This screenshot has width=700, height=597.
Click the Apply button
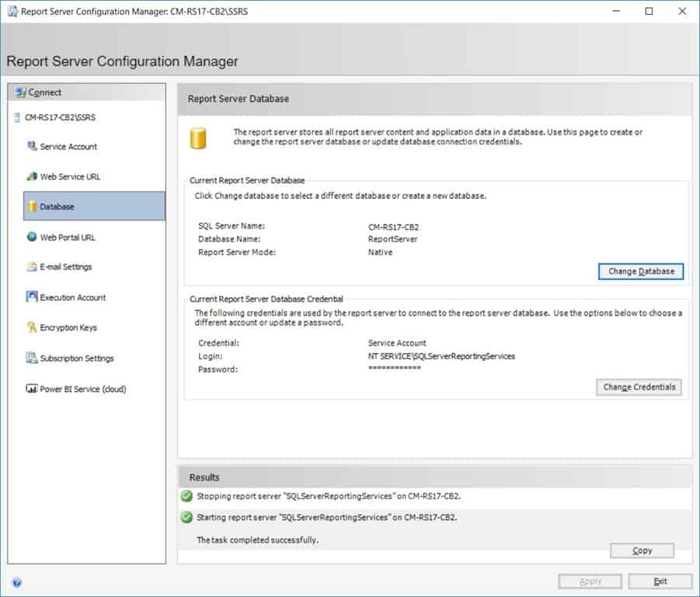[x=590, y=581]
